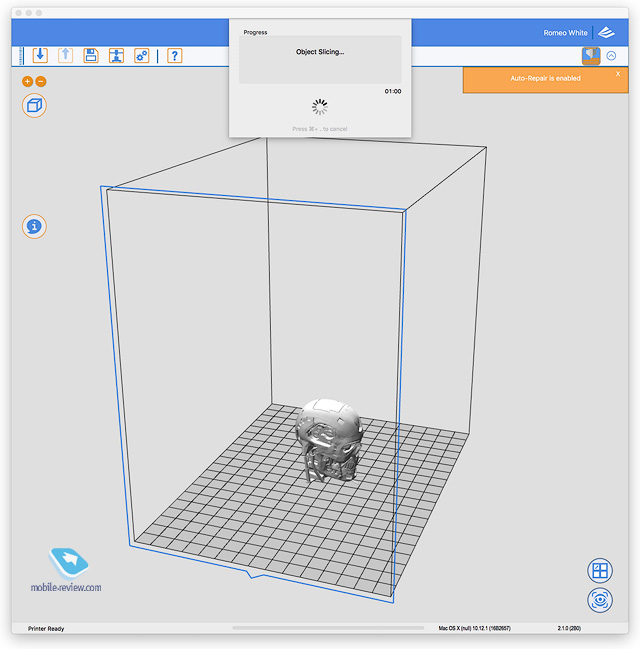Screen dimensions: 640x649
Task: Click the Import model download-arrow icon
Action: (40, 55)
